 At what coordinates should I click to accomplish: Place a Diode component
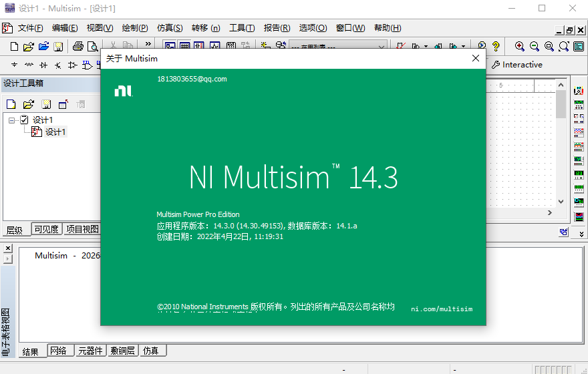pyautogui.click(x=43, y=65)
